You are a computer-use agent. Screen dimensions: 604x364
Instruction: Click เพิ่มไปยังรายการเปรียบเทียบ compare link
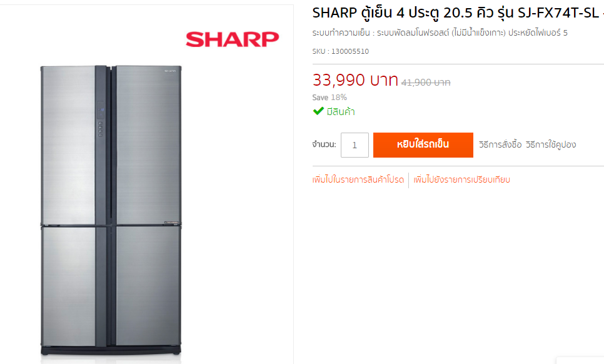[x=461, y=180]
